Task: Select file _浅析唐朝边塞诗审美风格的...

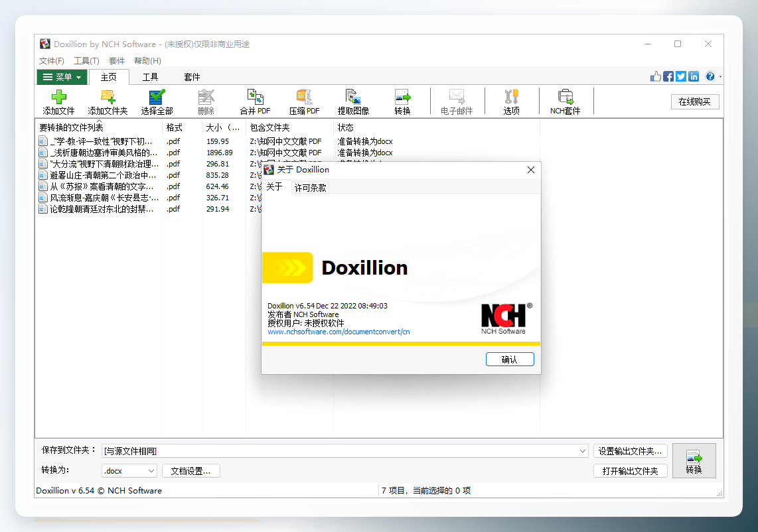Action: click(104, 152)
